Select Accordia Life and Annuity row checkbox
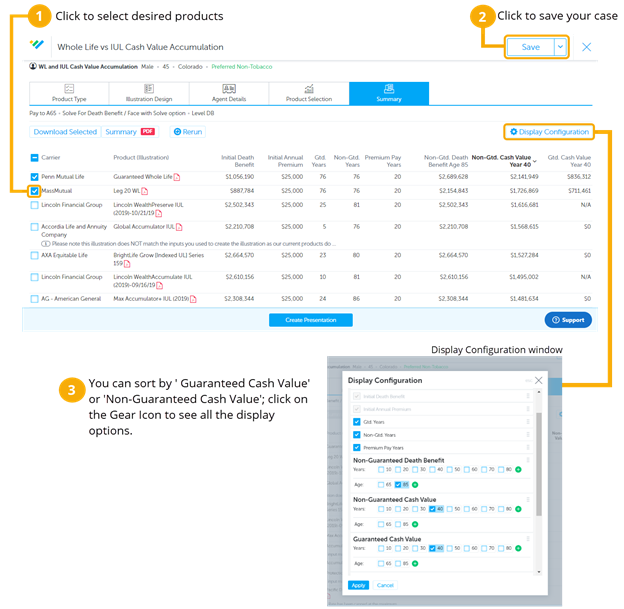 tap(35, 227)
